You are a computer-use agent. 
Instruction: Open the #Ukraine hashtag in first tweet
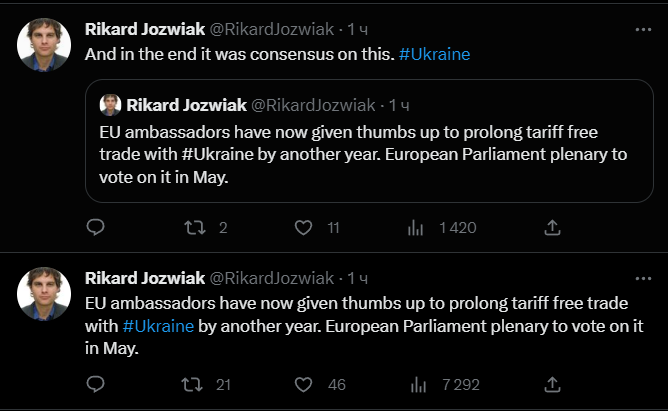[434, 53]
